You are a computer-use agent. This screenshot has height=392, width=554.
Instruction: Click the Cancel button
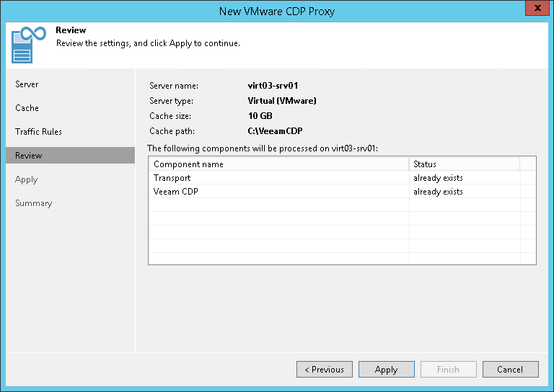coord(510,370)
